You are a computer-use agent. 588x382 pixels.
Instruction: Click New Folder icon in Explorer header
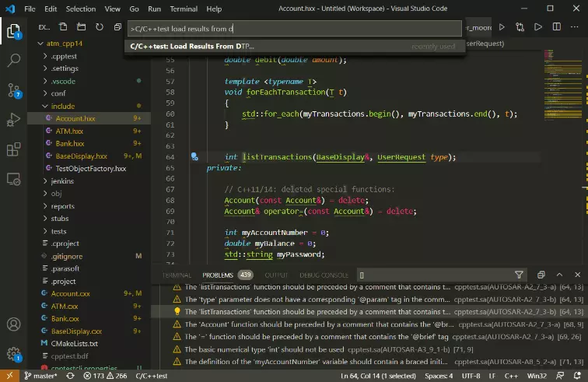coord(81,27)
